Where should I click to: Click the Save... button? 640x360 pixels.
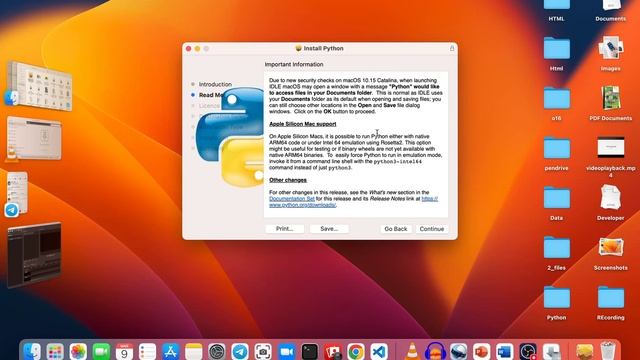click(329, 229)
